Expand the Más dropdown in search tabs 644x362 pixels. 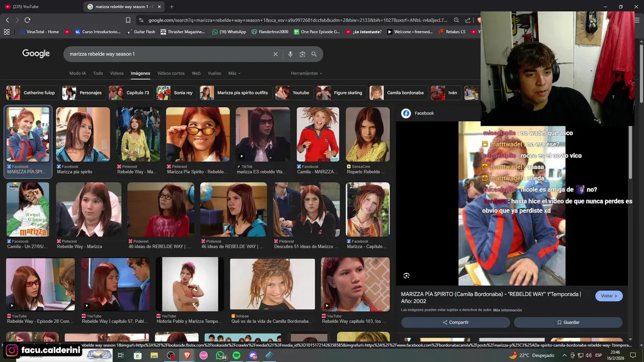click(234, 73)
